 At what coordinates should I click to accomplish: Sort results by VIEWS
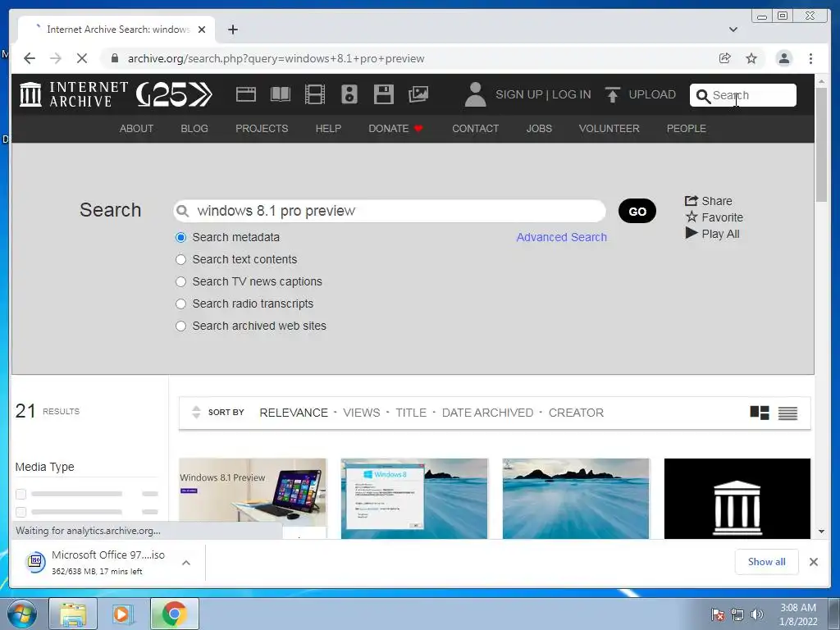click(x=361, y=413)
